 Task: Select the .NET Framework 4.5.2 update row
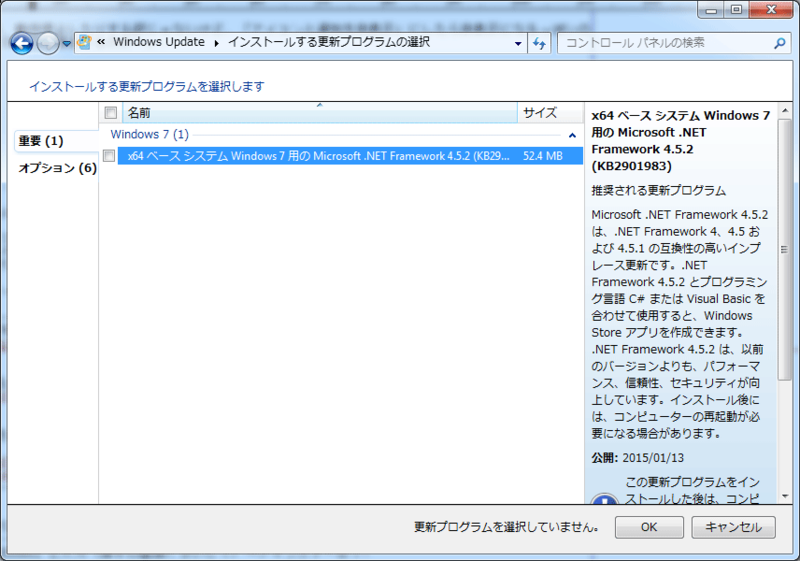pos(350,156)
